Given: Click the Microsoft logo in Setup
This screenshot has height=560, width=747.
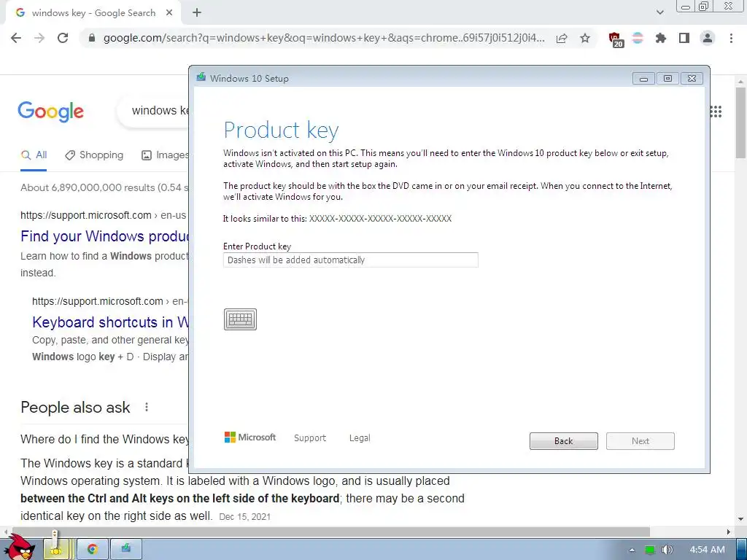Looking at the screenshot, I should [x=249, y=437].
